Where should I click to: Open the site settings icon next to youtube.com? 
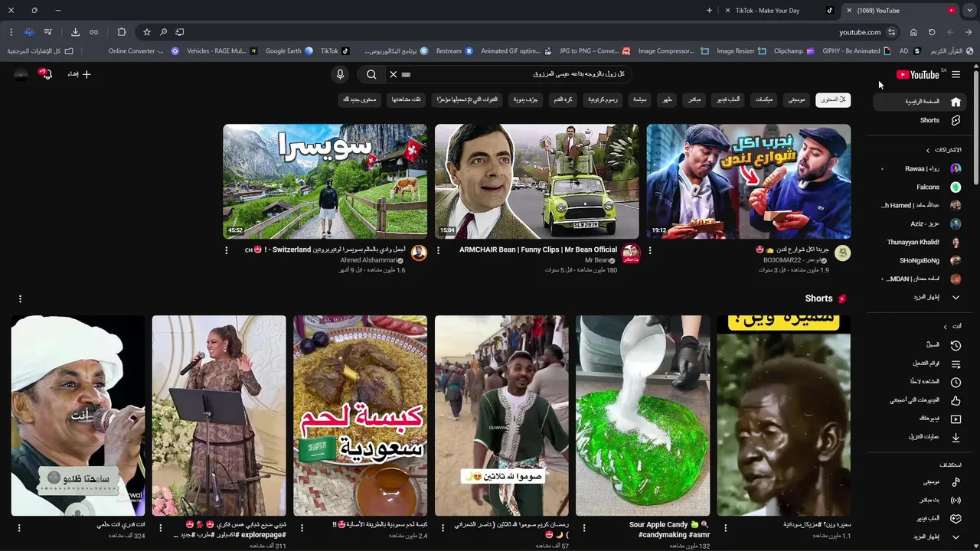[892, 32]
